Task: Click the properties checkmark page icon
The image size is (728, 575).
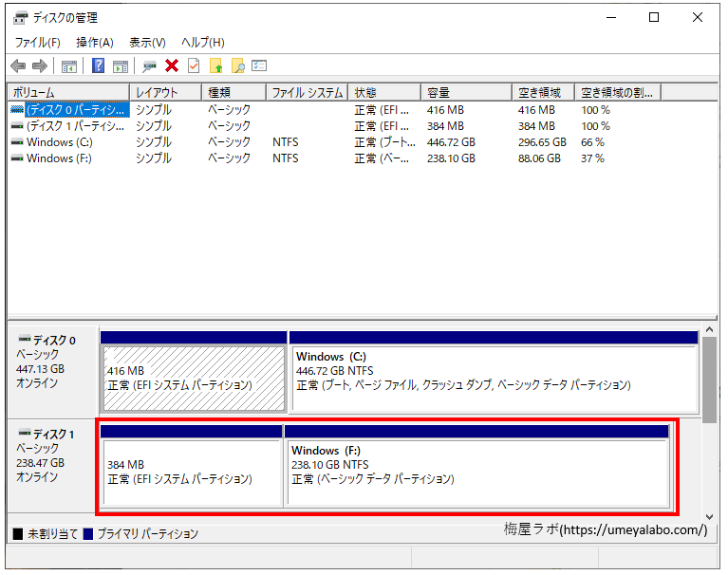Action: (x=194, y=65)
